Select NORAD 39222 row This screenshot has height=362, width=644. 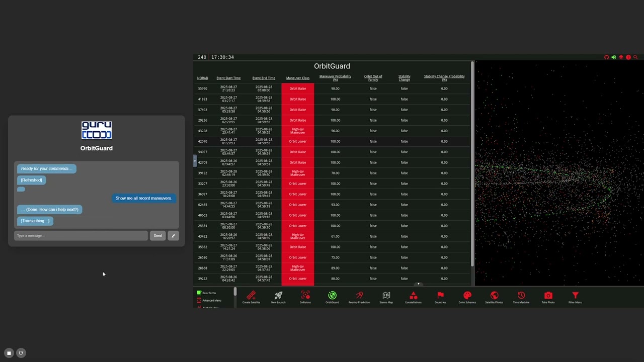pos(333,279)
